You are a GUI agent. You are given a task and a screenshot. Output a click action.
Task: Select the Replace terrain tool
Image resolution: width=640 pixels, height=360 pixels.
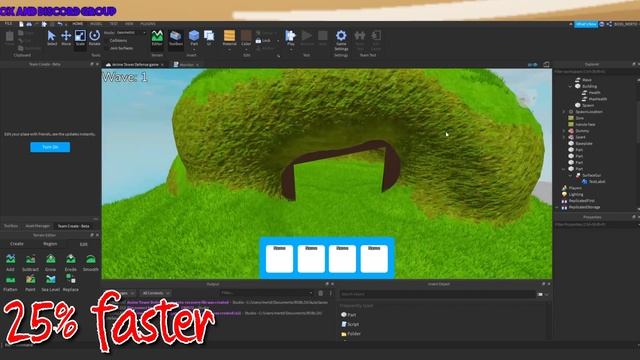pyautogui.click(x=71, y=283)
